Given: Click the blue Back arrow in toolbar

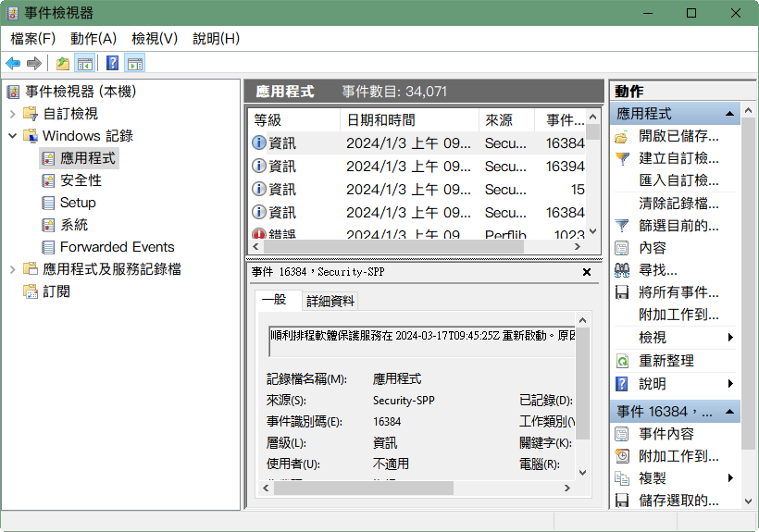Looking at the screenshot, I should point(13,63).
